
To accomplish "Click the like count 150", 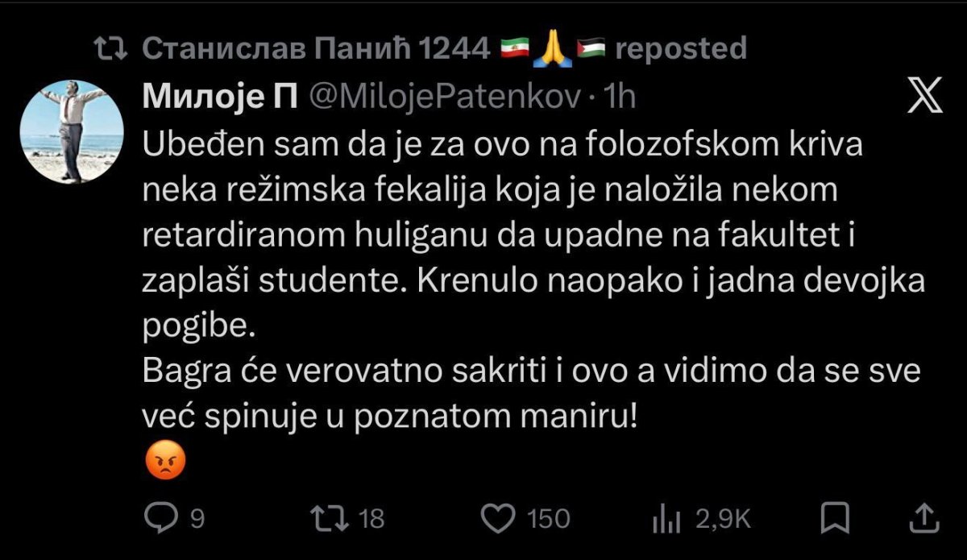I will coord(547,518).
